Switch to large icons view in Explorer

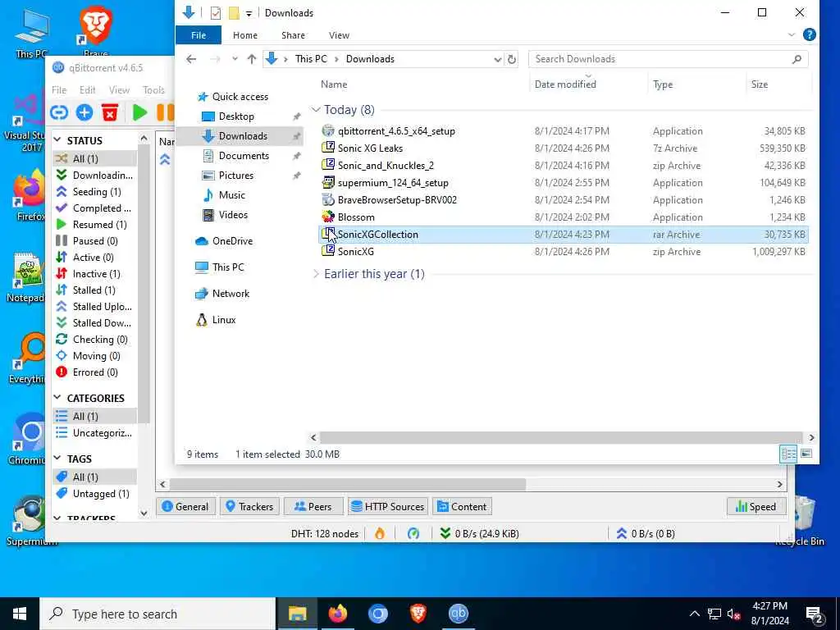(x=806, y=454)
